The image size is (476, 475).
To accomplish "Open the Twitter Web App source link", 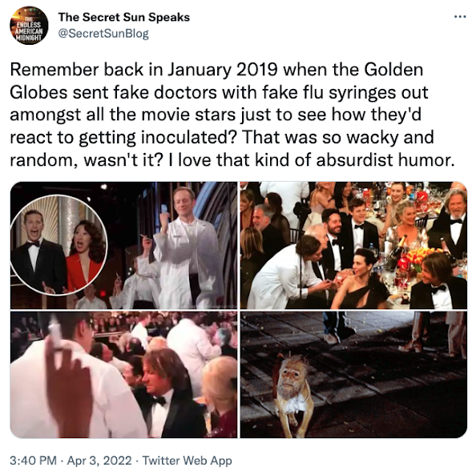I will pos(187,460).
